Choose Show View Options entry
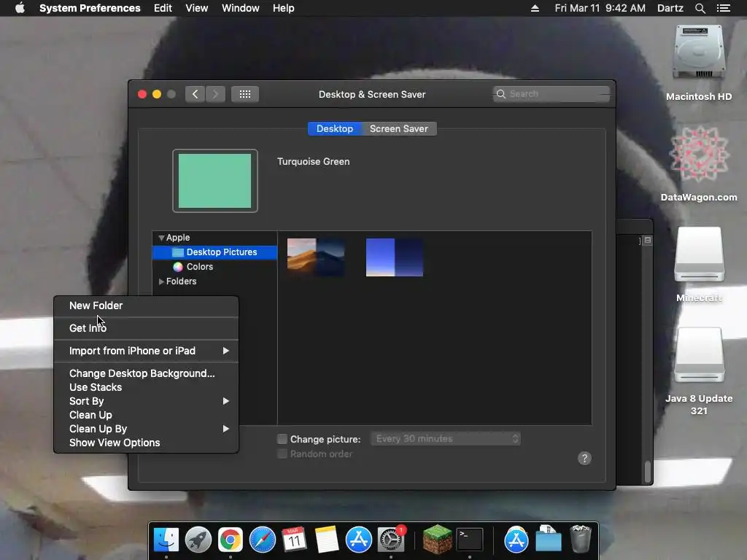 point(146,443)
